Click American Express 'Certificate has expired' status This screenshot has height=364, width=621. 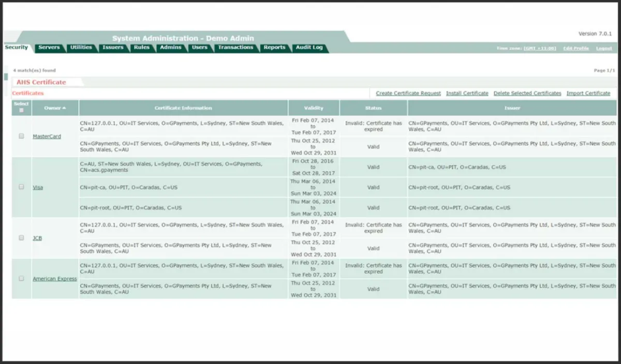373,268
